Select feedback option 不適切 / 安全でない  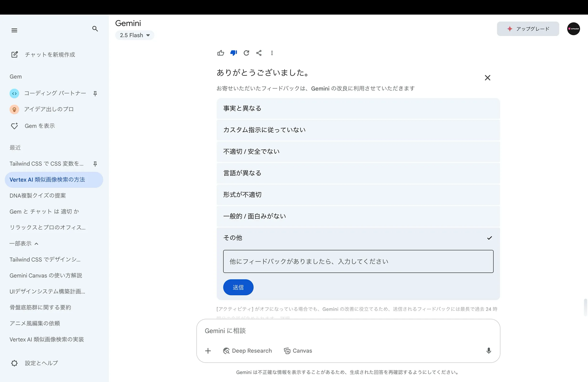point(358,152)
